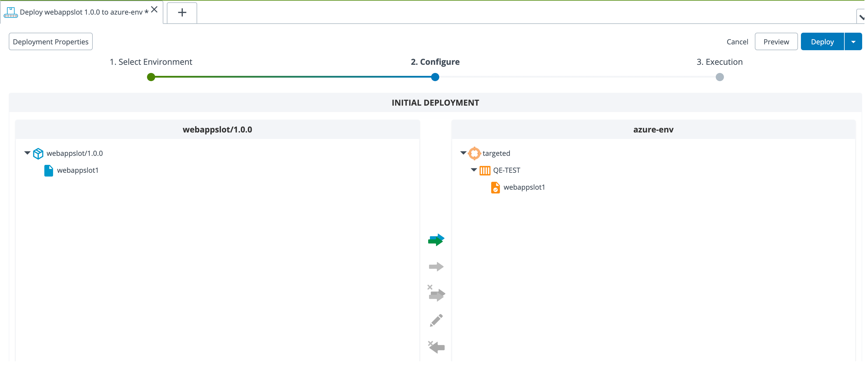868x377 pixels.
Task: Click the 3. Execution step indicator
Action: [720, 77]
